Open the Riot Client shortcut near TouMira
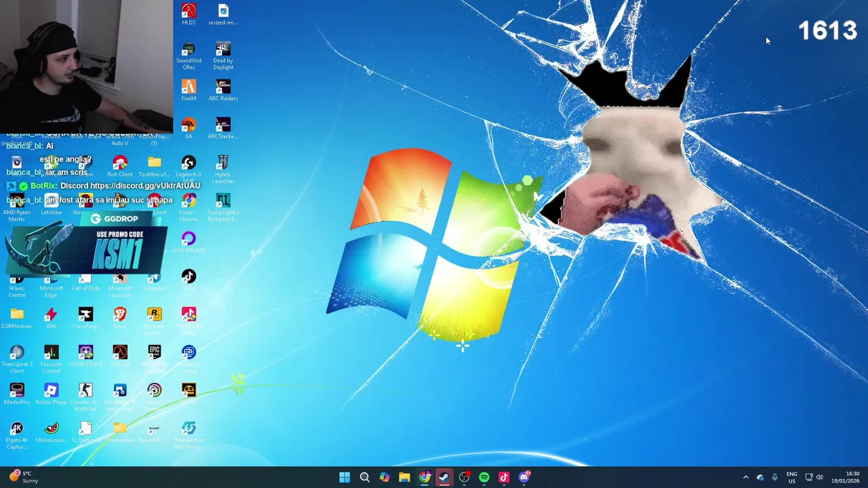The image size is (868, 488). click(120, 166)
